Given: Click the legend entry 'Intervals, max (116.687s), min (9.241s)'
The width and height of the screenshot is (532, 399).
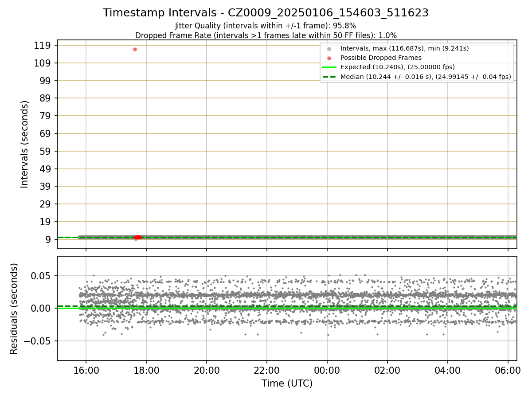Looking at the screenshot, I should [x=404, y=48].
